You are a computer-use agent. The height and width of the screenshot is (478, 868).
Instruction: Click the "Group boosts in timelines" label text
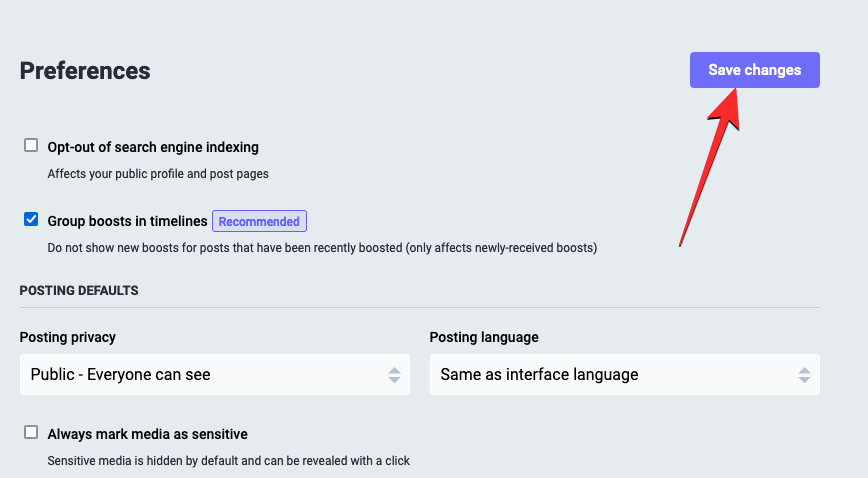pos(127,221)
